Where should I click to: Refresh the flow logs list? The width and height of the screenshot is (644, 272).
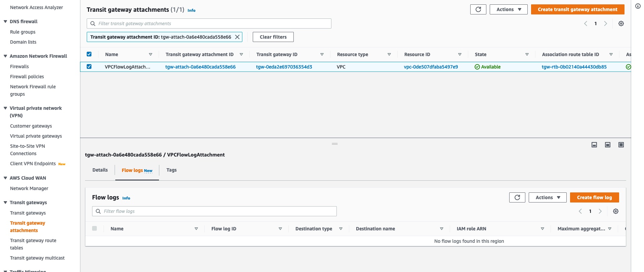[517, 197]
